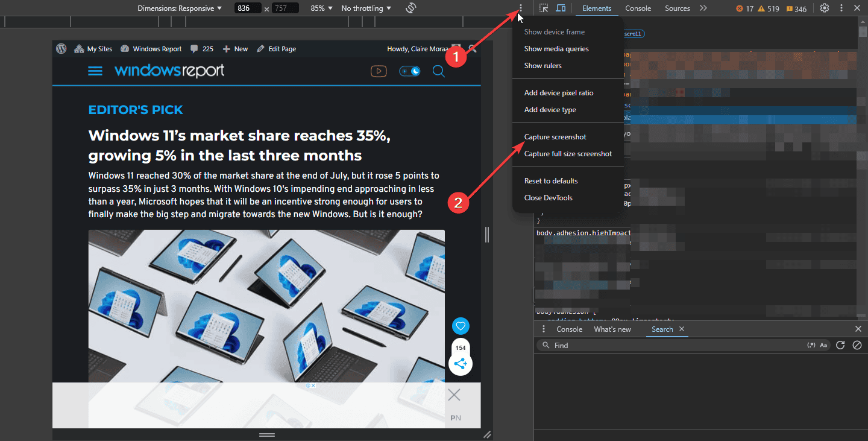868x441 pixels.
Task: Click the viewport corner resize handle
Action: pyautogui.click(x=487, y=434)
